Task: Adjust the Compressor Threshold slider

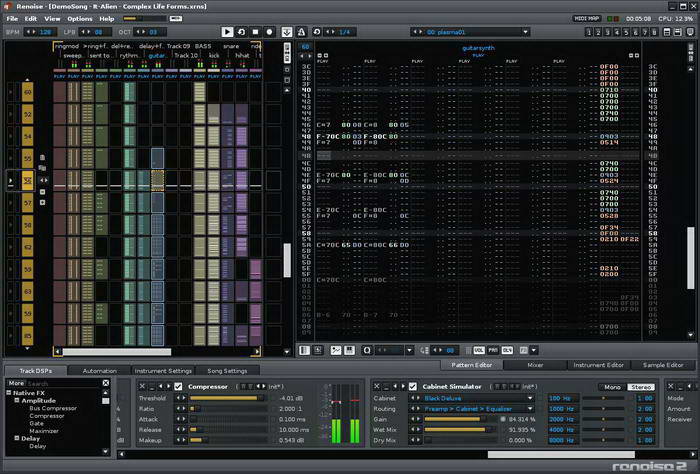Action: 228,398
